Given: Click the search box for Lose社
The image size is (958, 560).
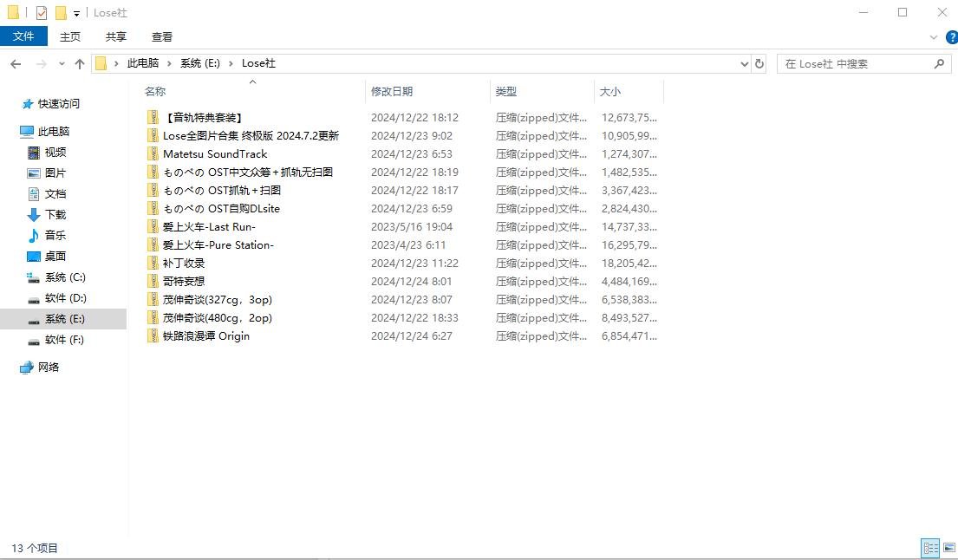Looking at the screenshot, I should (854, 64).
